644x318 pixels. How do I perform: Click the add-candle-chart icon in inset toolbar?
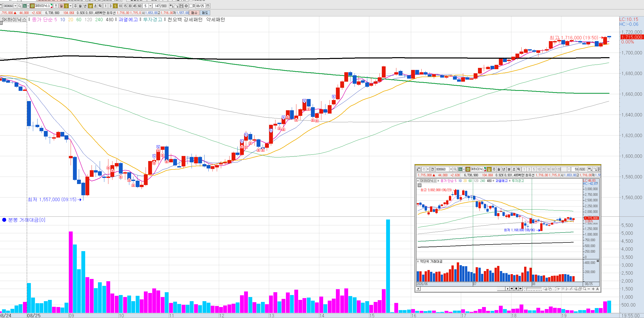point(590,169)
